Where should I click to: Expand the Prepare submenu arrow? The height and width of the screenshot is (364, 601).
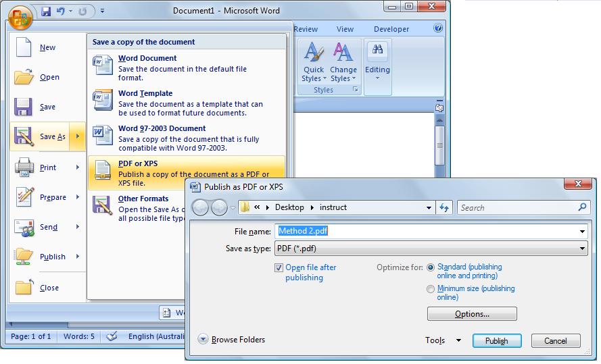click(78, 197)
